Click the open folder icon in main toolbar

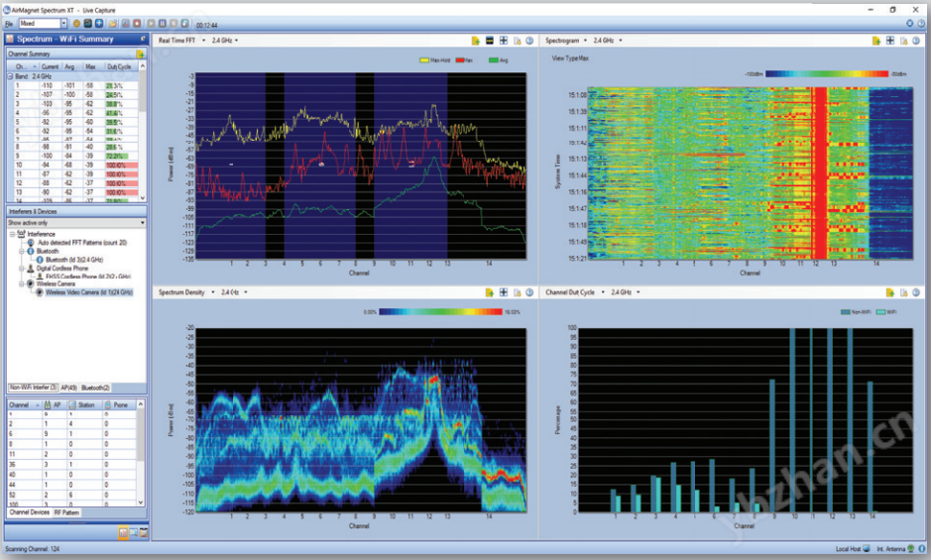tap(112, 23)
